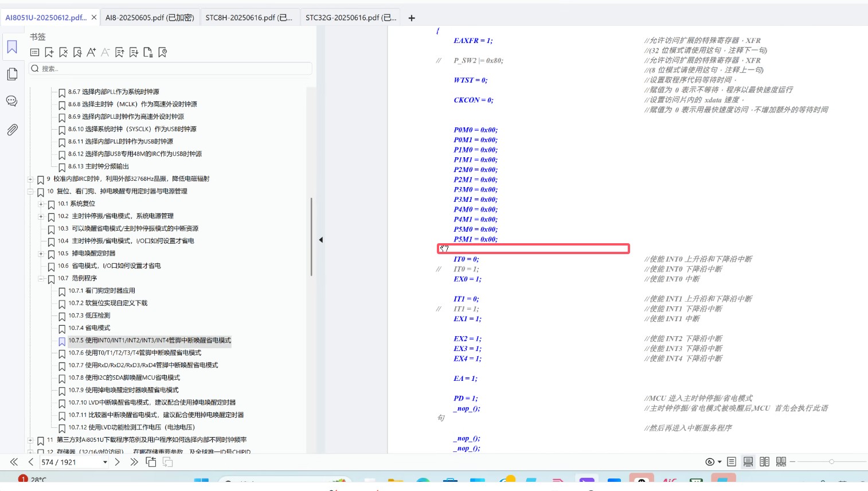Switch to STC32G-20250616.pdf tab
Screen dimensions: 868x491
[351, 18]
